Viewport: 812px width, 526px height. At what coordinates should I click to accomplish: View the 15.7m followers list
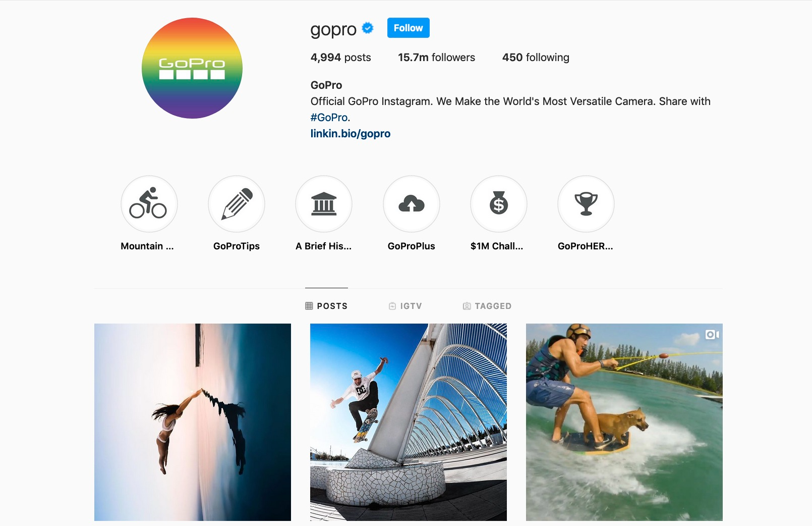click(437, 58)
